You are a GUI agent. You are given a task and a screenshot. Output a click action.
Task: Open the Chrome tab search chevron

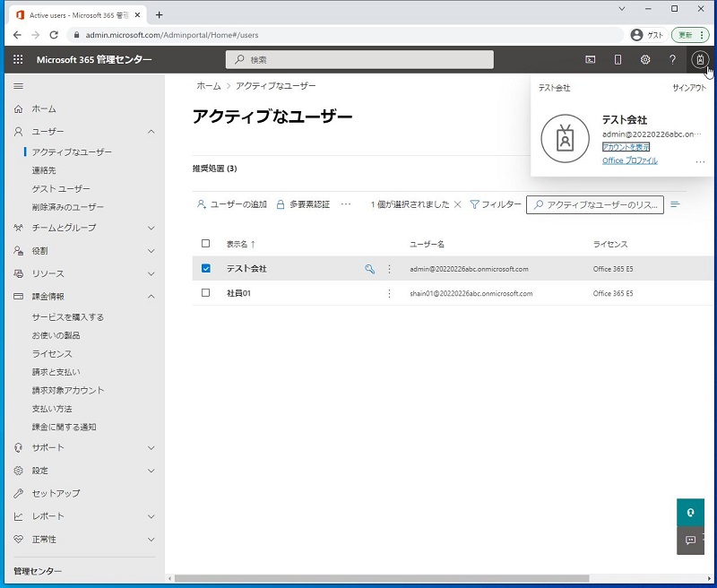[x=622, y=9]
